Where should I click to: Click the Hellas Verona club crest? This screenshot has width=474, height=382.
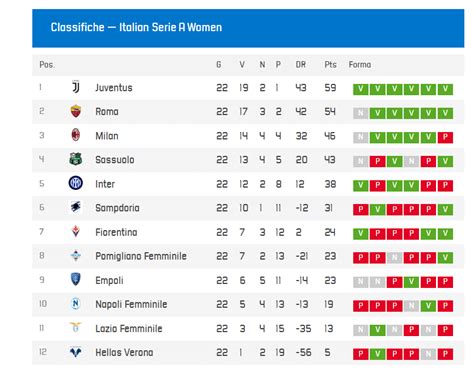[x=76, y=352]
